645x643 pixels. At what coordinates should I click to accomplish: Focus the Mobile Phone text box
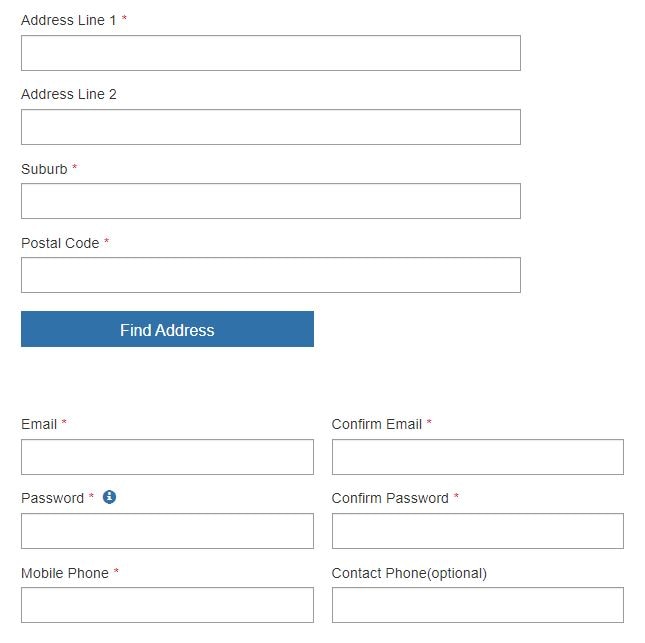tap(167, 605)
